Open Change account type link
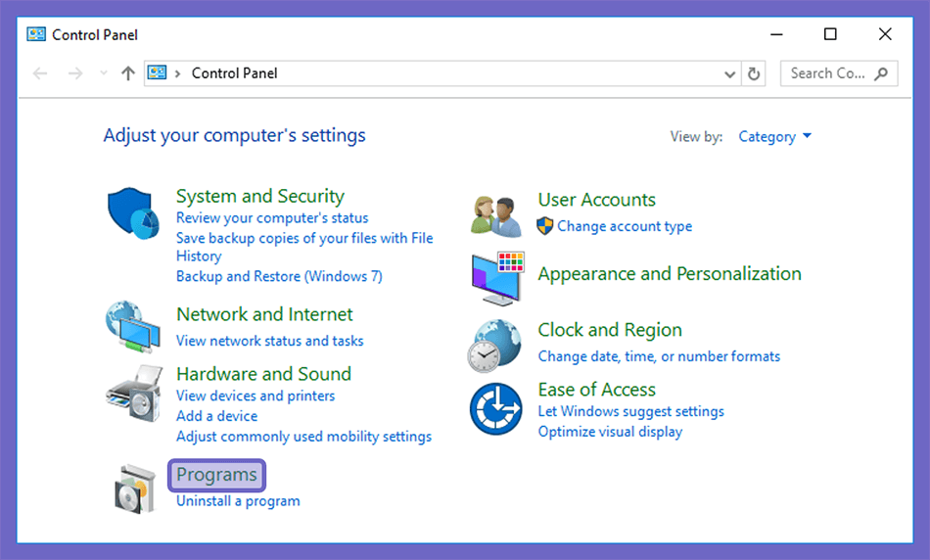This screenshot has height=560, width=930. (625, 226)
